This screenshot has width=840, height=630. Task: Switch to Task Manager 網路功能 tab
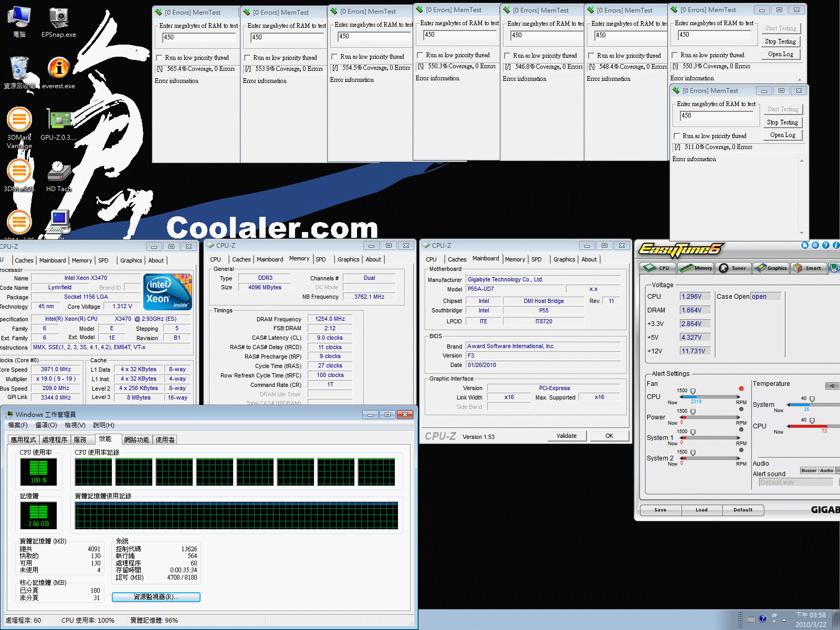(137, 440)
